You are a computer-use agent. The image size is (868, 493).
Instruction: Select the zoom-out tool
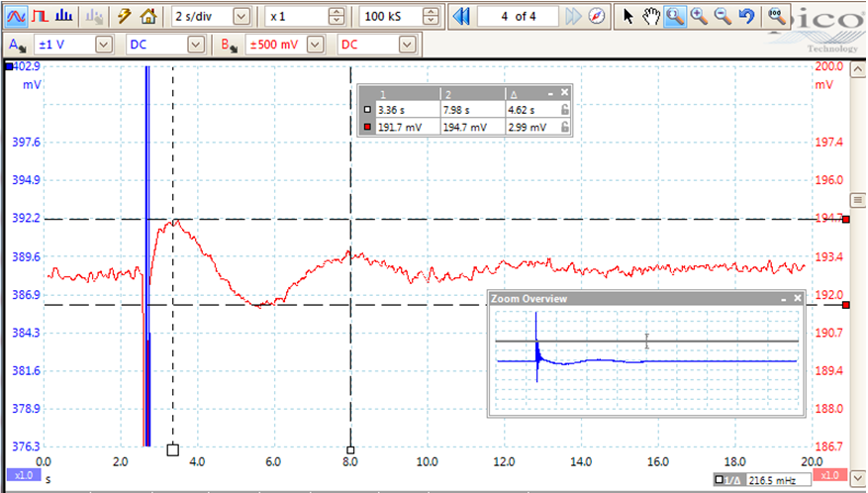click(723, 16)
